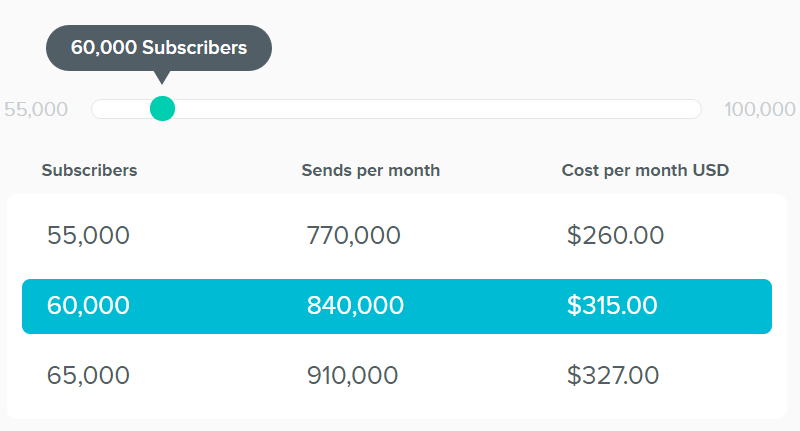Click the teal slider handle
The height and width of the screenshot is (431, 800).
(162, 108)
